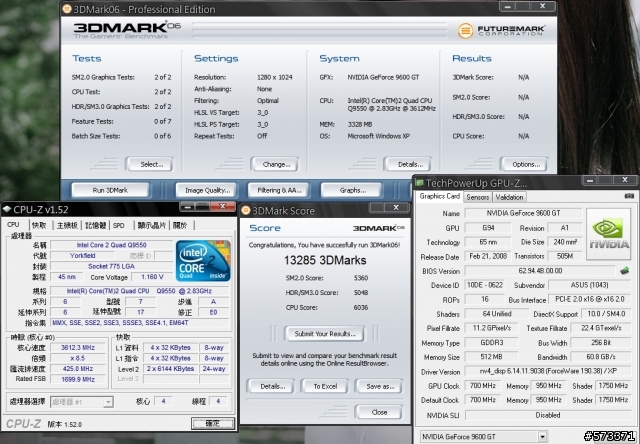Switch to the Validation tab in GPU-Z
This screenshot has width=640, height=444.
click(x=509, y=197)
